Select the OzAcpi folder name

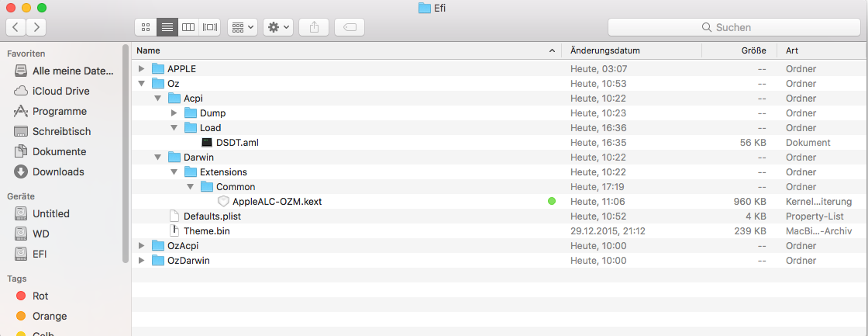click(183, 246)
